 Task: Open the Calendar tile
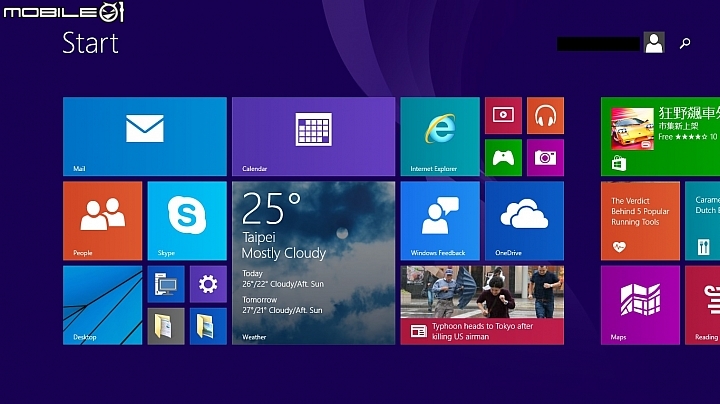314,136
